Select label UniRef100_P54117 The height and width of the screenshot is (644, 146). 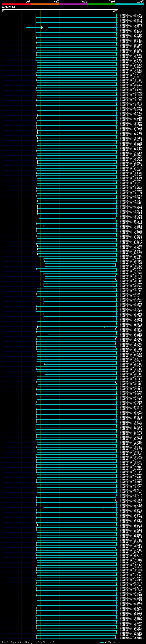click(x=131, y=618)
